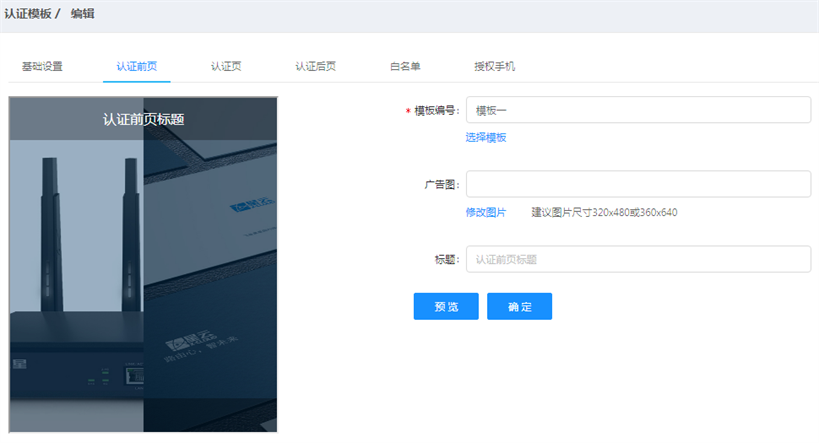Viewport: 819px width, 443px height.
Task: Go to the 认证后页 tab
Action: pyautogui.click(x=315, y=66)
